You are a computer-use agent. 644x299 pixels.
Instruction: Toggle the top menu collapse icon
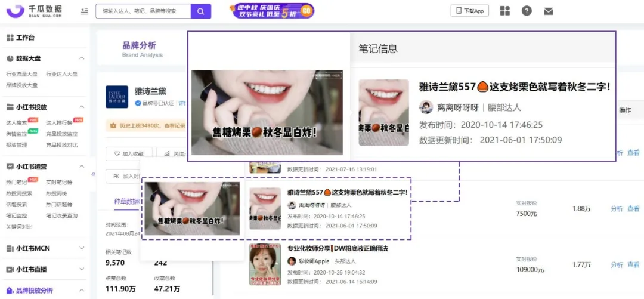85,11
